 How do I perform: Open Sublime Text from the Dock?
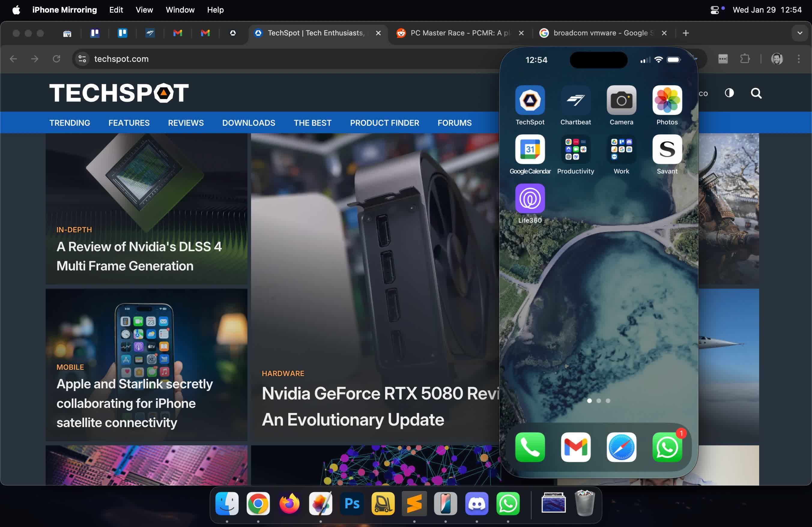pos(414,504)
